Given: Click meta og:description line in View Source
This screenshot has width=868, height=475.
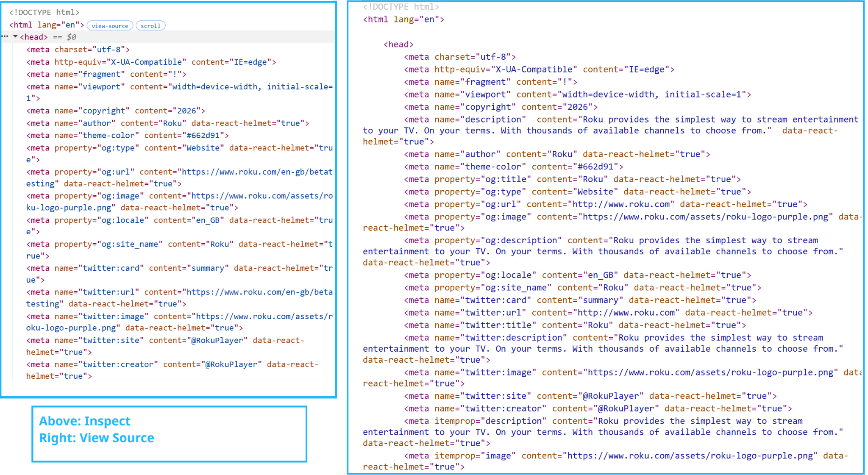Looking at the screenshot, I should (x=603, y=251).
